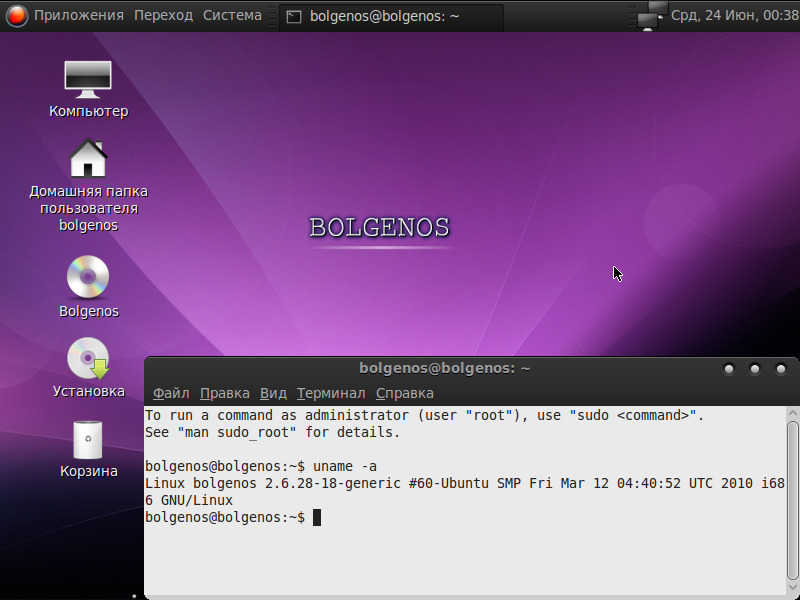Expand the Переход places menu
This screenshot has width=800, height=600.
pos(163,15)
